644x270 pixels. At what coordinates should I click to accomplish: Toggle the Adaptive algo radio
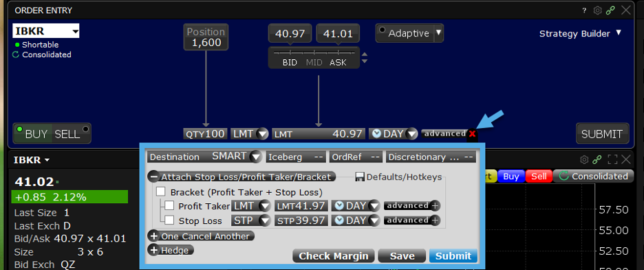(x=382, y=30)
